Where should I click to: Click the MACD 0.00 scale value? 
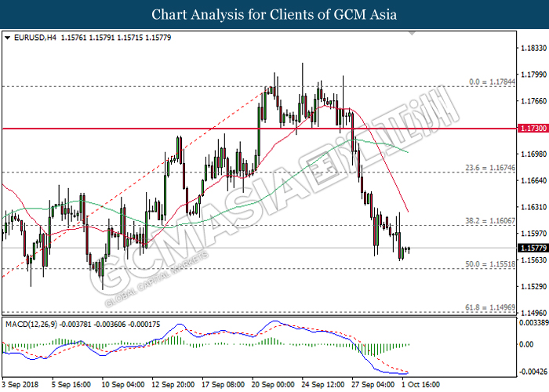pyautogui.click(x=526, y=345)
